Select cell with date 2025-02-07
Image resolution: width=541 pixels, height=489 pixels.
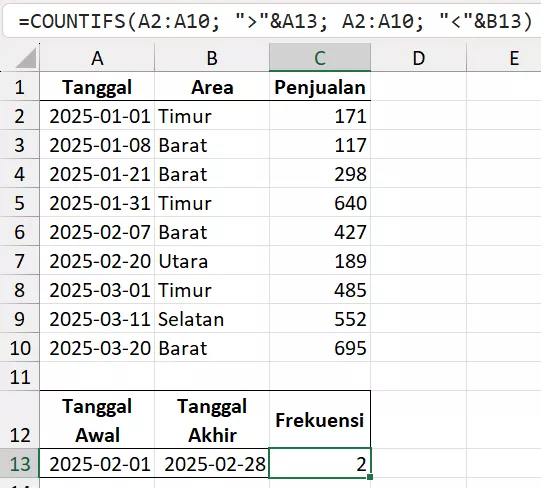pos(97,232)
